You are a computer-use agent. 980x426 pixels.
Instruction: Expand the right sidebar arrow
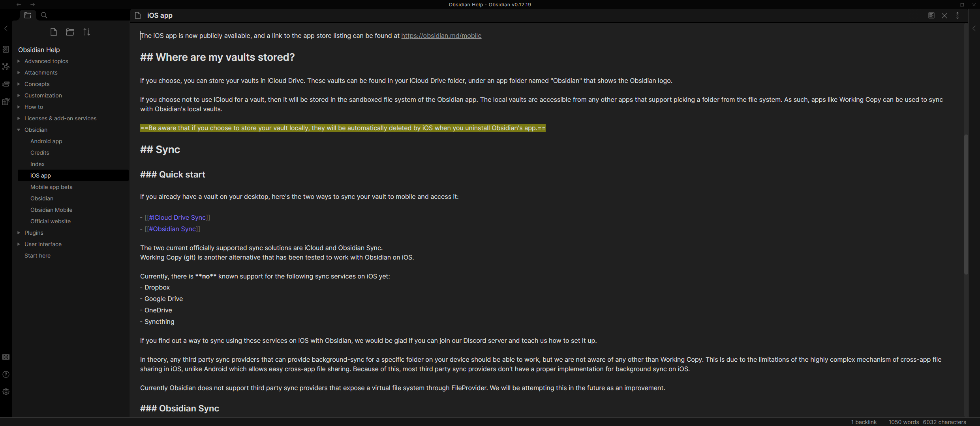[x=974, y=28]
